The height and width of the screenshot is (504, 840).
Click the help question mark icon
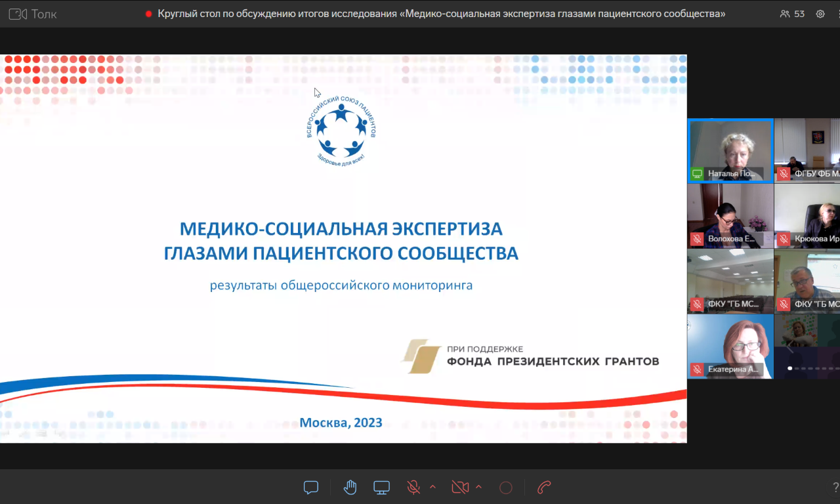tap(835, 487)
